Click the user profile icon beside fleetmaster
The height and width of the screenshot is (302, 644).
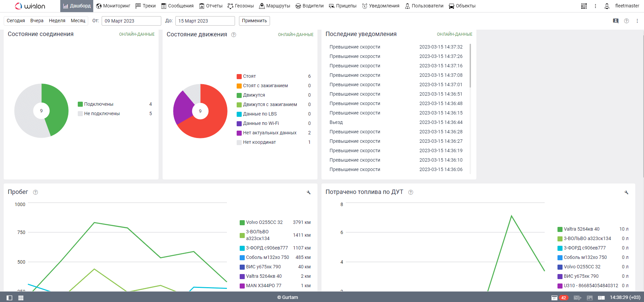[607, 6]
